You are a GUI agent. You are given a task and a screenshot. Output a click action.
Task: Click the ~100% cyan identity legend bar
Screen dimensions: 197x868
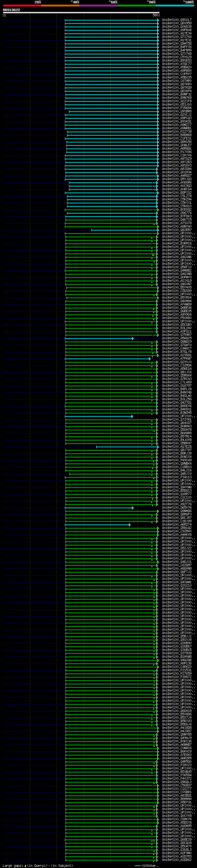click(x=175, y=6)
